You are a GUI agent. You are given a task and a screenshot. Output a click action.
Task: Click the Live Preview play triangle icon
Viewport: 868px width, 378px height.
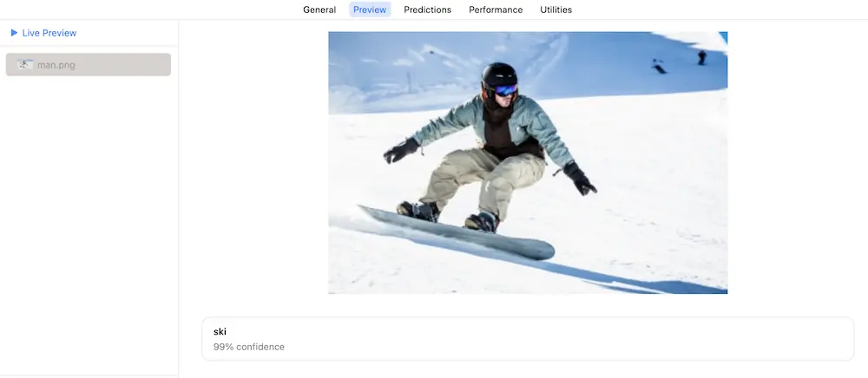coord(15,33)
